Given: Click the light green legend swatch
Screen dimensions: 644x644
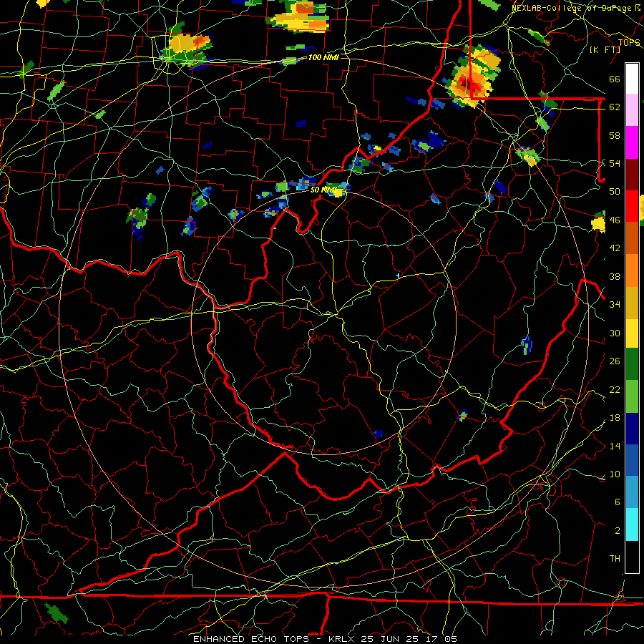Looking at the screenshot, I should click(632, 396).
